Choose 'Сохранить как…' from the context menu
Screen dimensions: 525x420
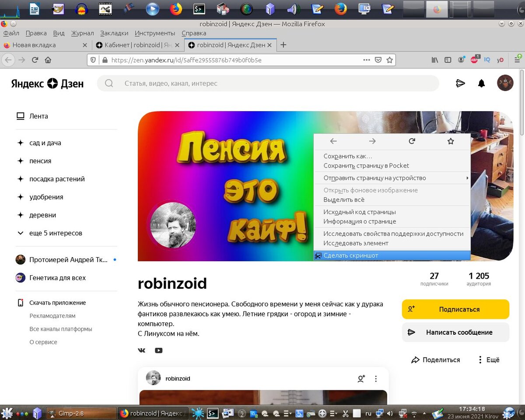click(392, 156)
